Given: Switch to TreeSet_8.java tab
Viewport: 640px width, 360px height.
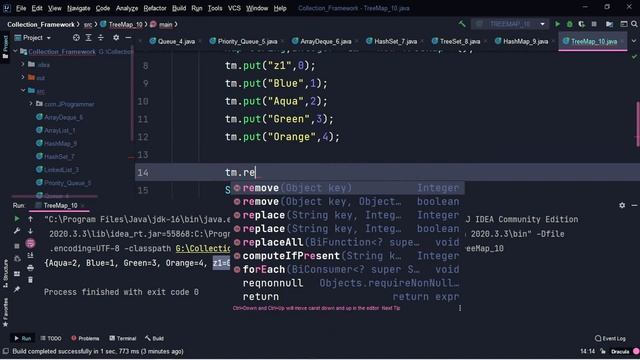Looking at the screenshot, I should pos(459,41).
